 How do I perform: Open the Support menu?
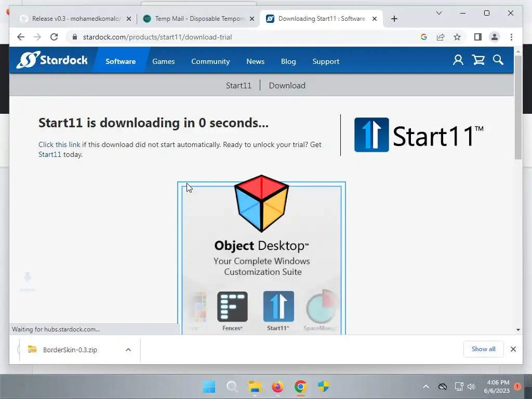[x=326, y=61]
